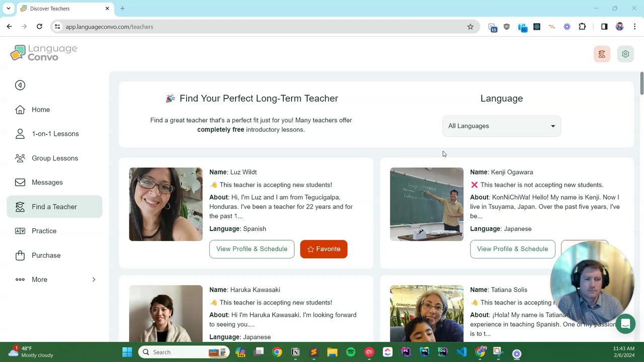Image resolution: width=644 pixels, height=362 pixels.
Task: Bookmark this page with the star icon
Action: tap(470, 27)
